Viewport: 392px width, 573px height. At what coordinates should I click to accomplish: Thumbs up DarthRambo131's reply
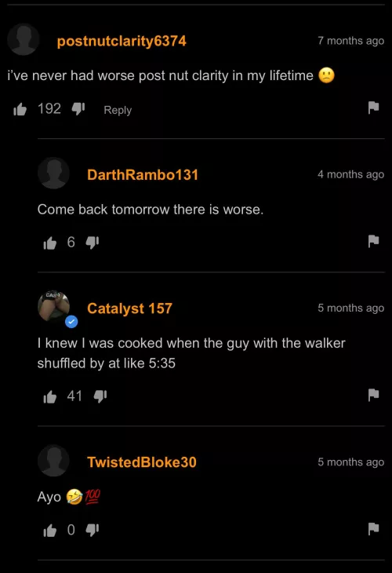pyautogui.click(x=50, y=243)
